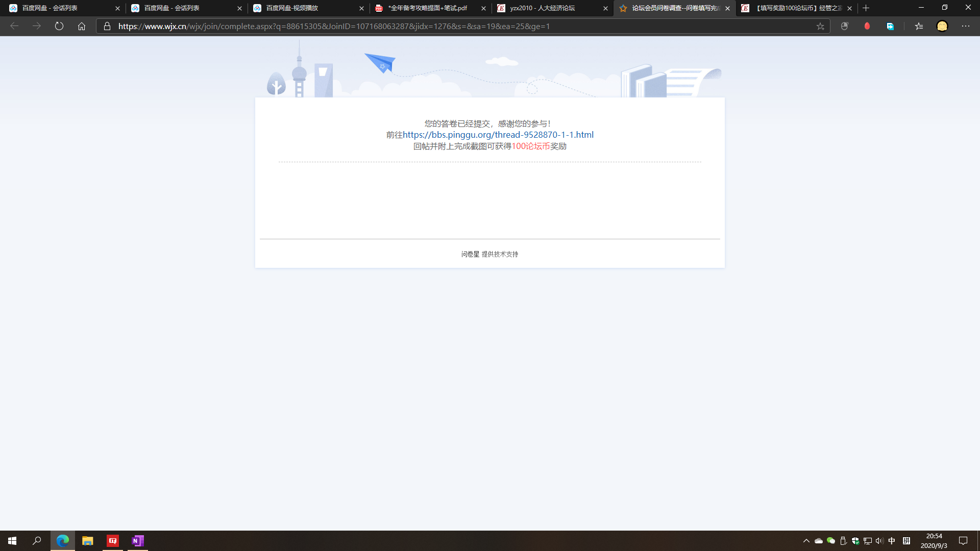Close the 填写奖励100论坛币 tab
Screen dimensions: 980x551
(x=849, y=8)
